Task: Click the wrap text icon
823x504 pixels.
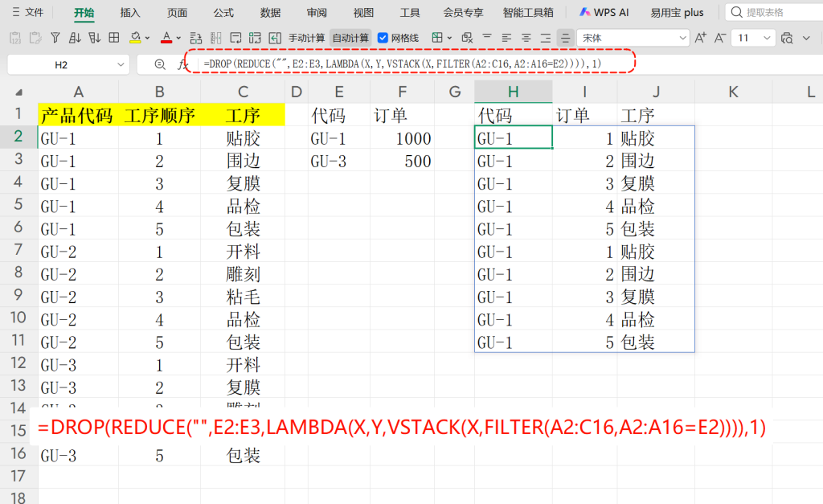Action: tap(235, 38)
